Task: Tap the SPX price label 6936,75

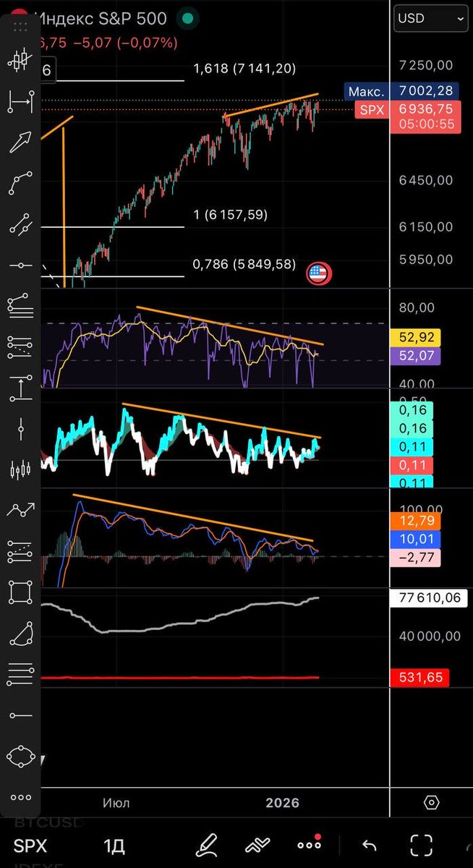Action: 425,109
